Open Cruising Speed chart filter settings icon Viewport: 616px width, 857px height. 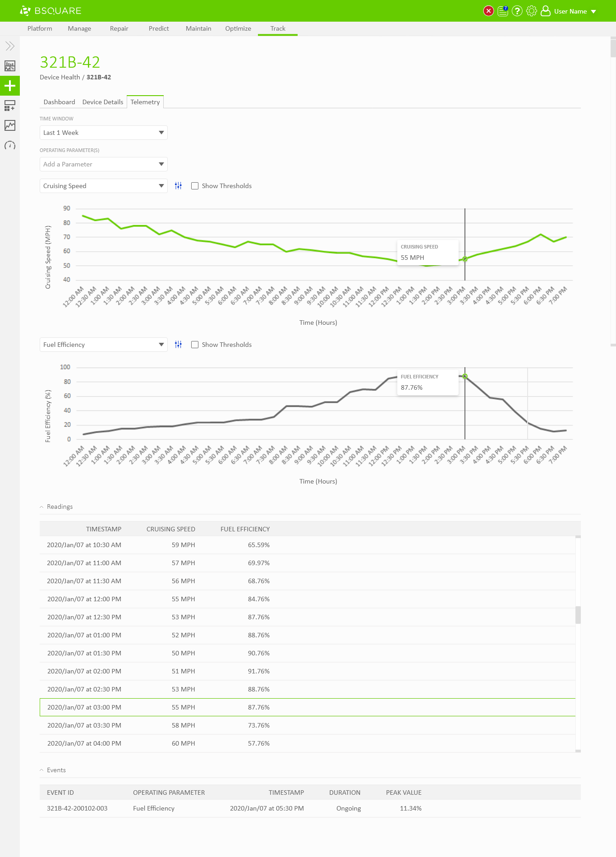[x=179, y=186]
